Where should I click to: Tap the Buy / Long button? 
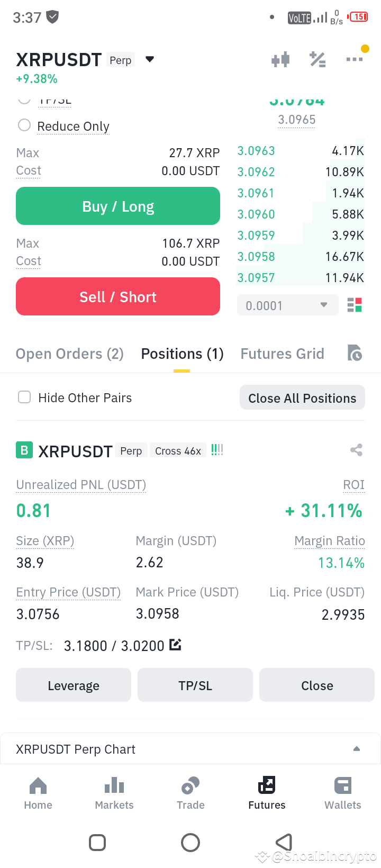tap(118, 206)
